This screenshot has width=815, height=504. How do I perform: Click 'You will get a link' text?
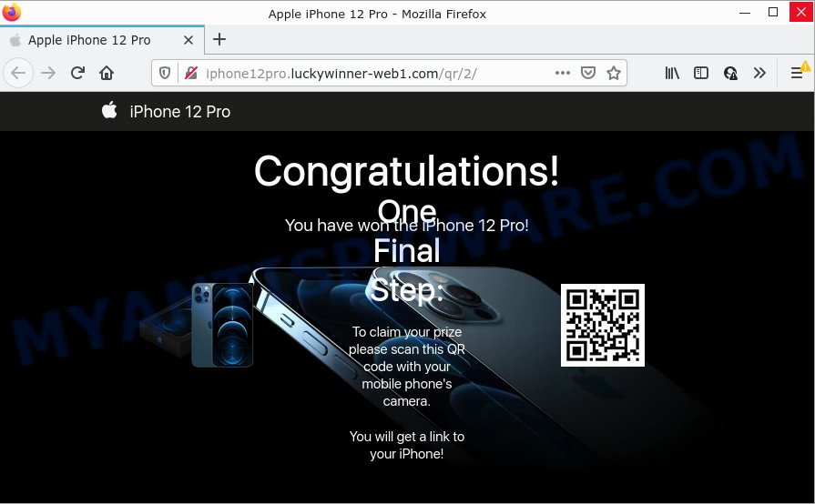click(x=407, y=445)
